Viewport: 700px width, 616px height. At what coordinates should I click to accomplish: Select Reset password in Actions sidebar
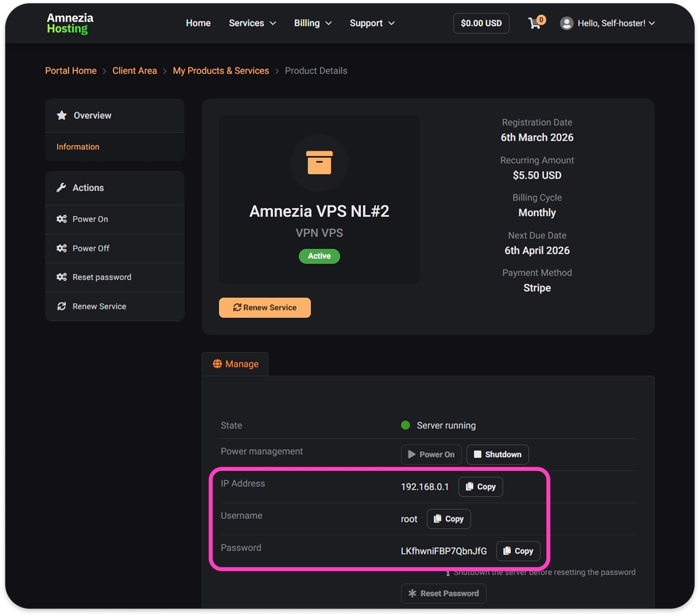(102, 277)
